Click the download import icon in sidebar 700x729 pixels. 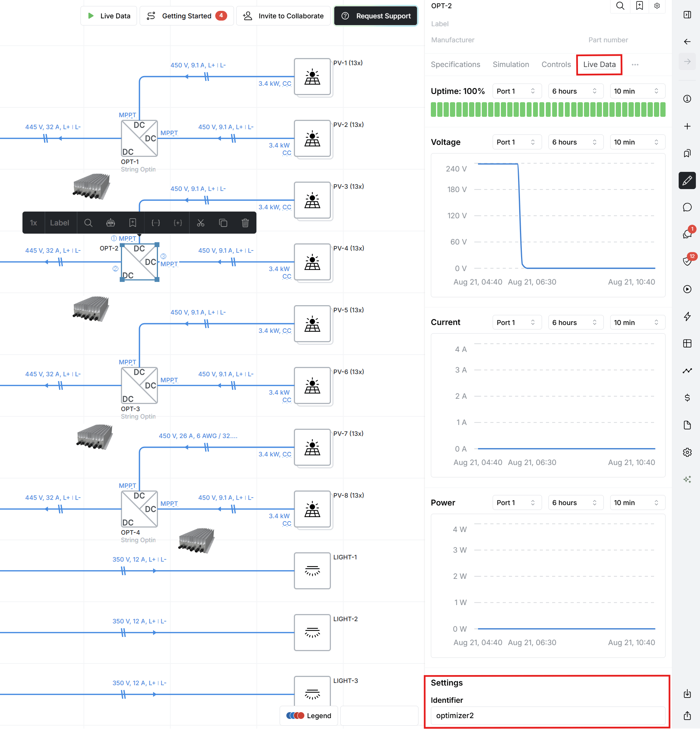point(687,694)
